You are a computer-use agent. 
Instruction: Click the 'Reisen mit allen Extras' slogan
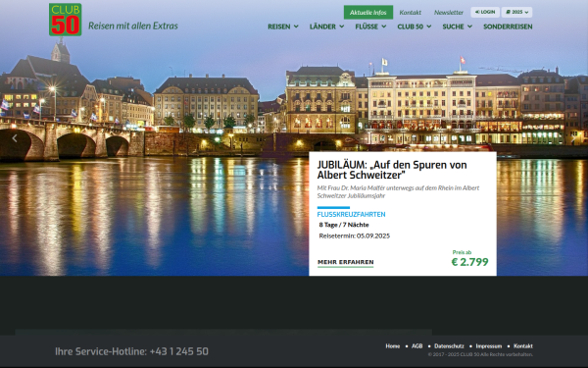click(133, 26)
